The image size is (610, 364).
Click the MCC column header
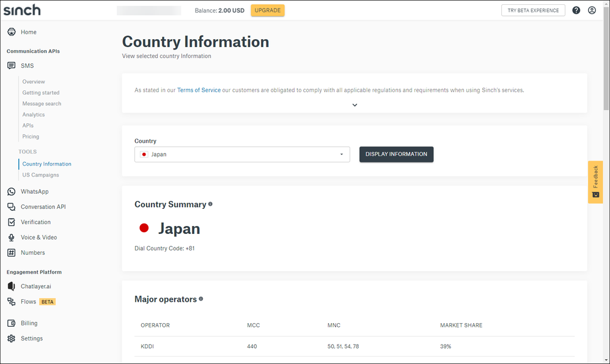253,325
